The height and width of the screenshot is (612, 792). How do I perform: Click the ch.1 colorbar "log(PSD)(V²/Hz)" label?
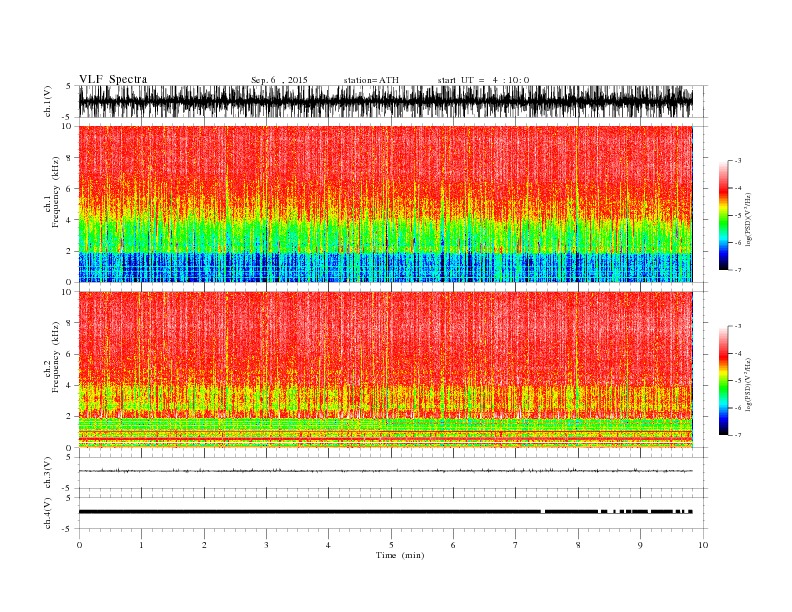click(748, 219)
